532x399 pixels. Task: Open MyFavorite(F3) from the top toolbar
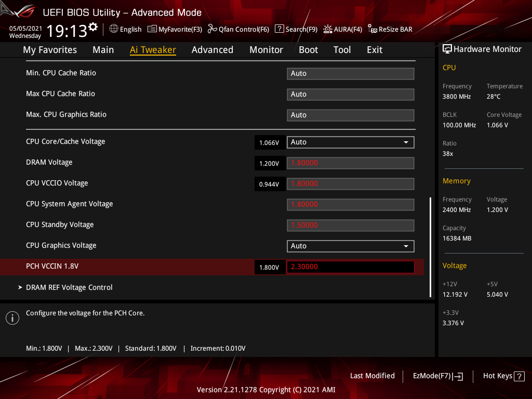tap(175, 29)
